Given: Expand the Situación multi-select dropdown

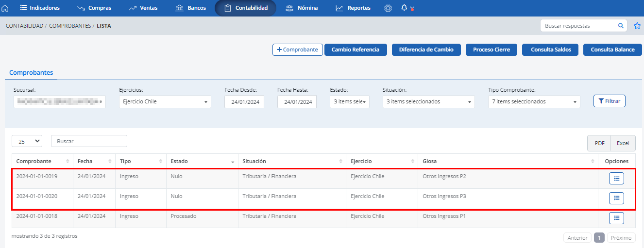Looking at the screenshot, I should [x=428, y=101].
